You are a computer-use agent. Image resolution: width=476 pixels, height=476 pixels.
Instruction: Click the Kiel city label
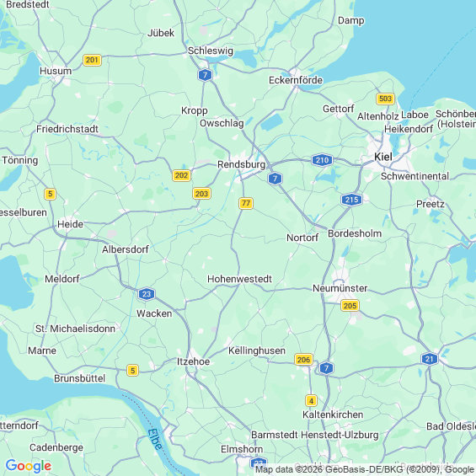tap(383, 157)
